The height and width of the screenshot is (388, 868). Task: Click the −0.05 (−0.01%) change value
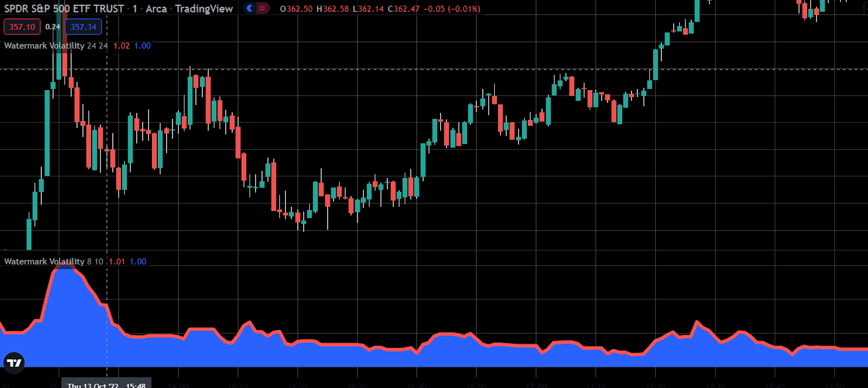point(452,9)
